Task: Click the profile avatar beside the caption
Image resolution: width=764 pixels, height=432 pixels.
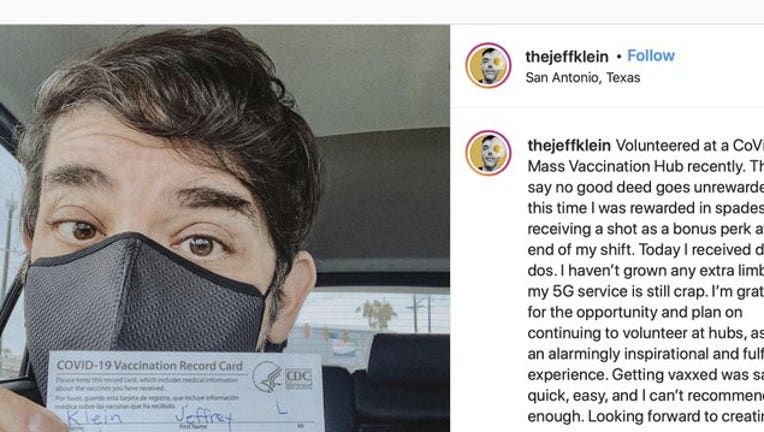Action: [x=488, y=153]
